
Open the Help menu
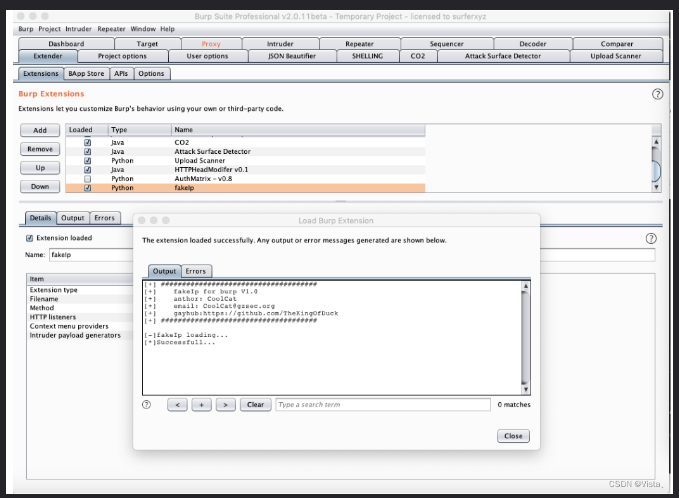point(167,29)
